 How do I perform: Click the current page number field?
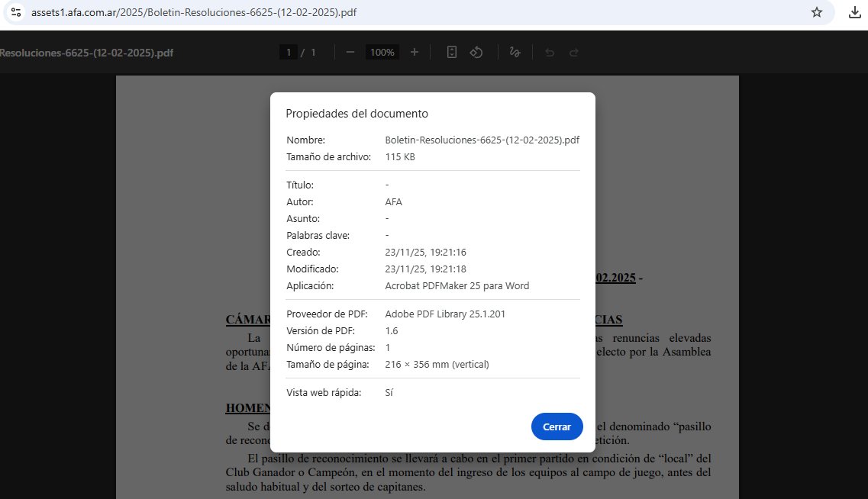[289, 52]
